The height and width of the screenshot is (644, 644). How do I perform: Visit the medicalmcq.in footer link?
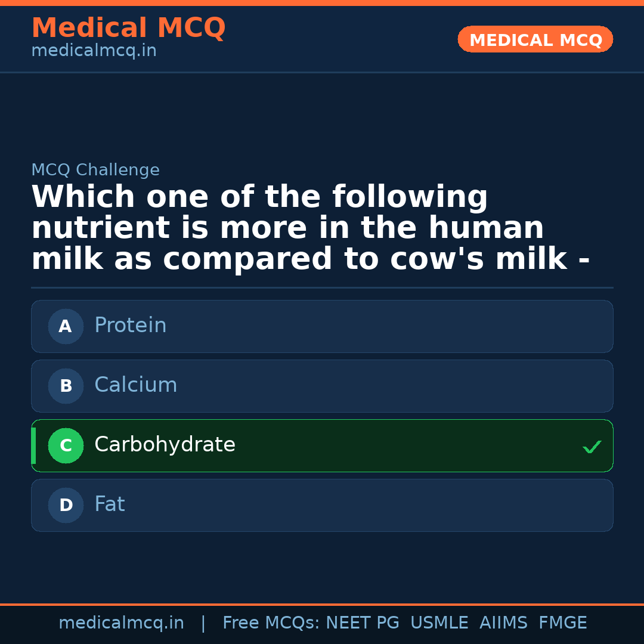point(121,622)
